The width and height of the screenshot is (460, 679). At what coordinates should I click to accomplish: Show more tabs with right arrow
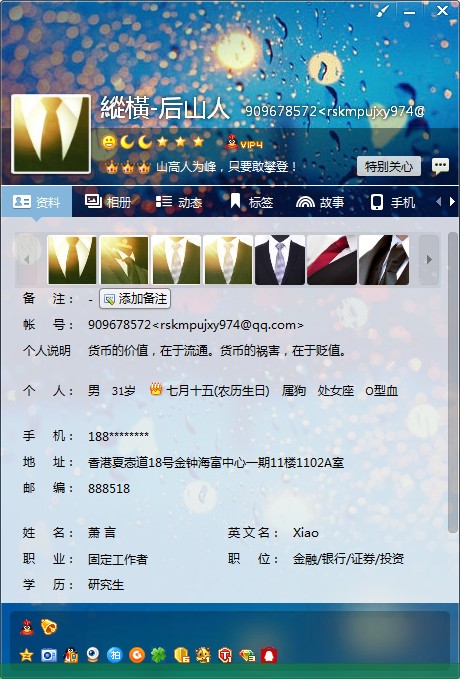[x=452, y=201]
